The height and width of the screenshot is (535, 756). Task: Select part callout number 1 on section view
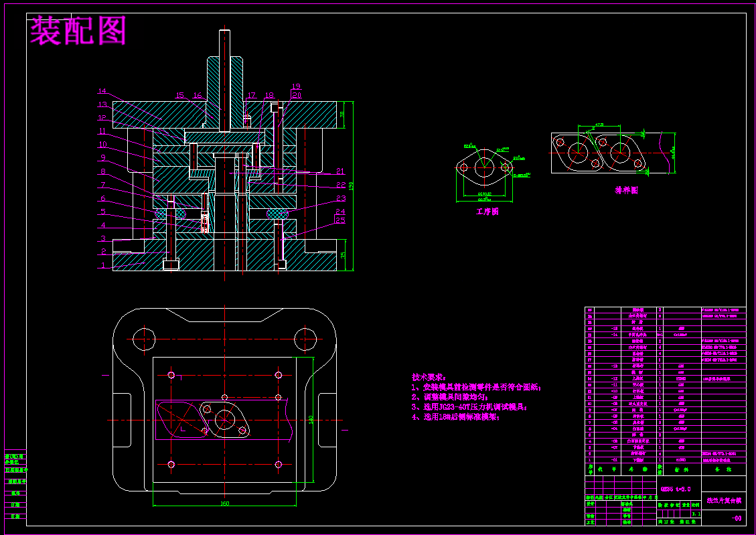pyautogui.click(x=103, y=264)
